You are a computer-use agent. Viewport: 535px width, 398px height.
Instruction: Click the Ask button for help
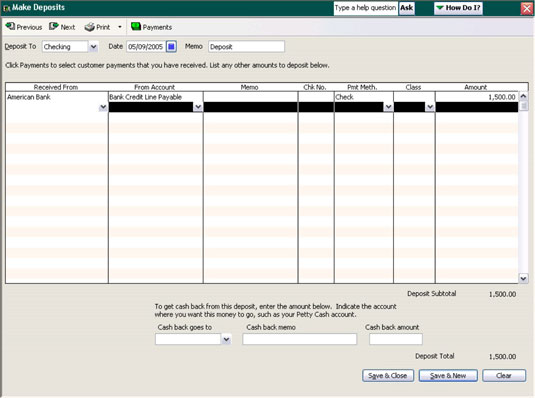point(406,8)
